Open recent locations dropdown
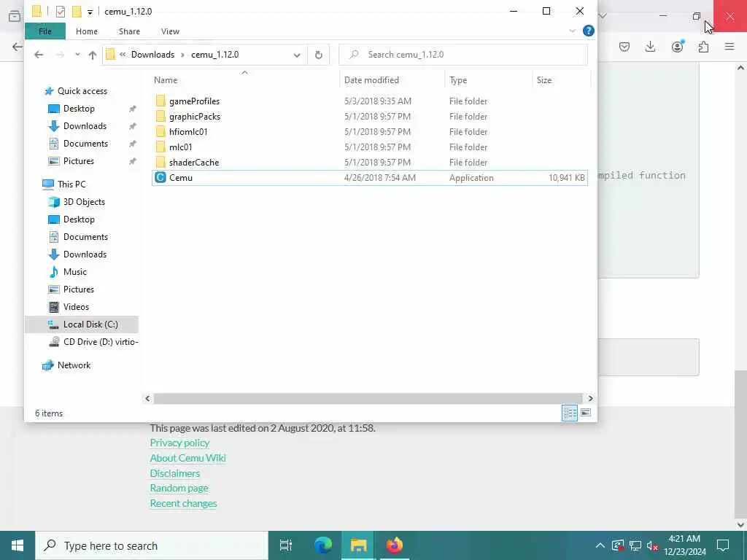 [77, 55]
